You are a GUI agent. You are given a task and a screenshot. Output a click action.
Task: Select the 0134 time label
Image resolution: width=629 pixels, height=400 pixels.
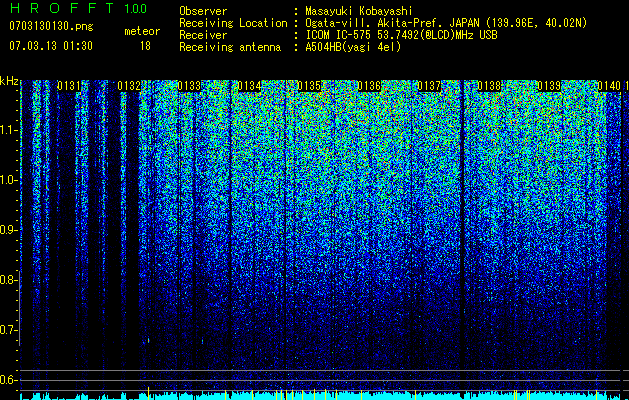click(x=249, y=86)
